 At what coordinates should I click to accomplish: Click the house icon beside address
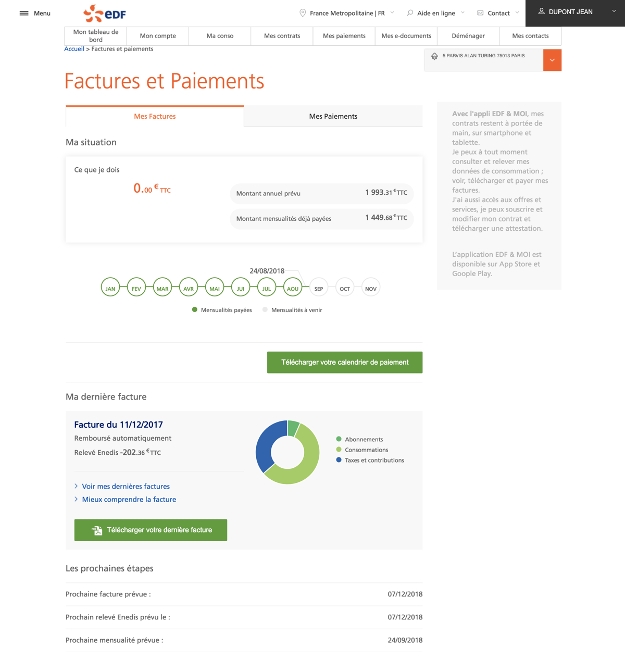434,56
